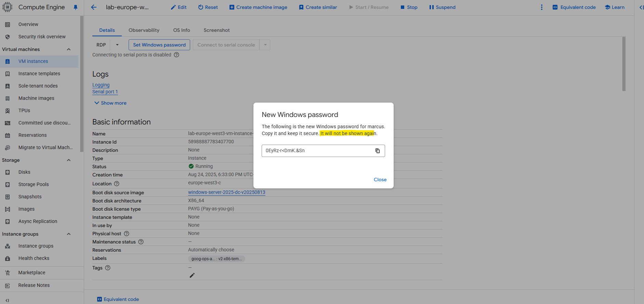Viewport: 644px width, 304px height.
Task: Open Overview in sidebar
Action: tap(28, 24)
